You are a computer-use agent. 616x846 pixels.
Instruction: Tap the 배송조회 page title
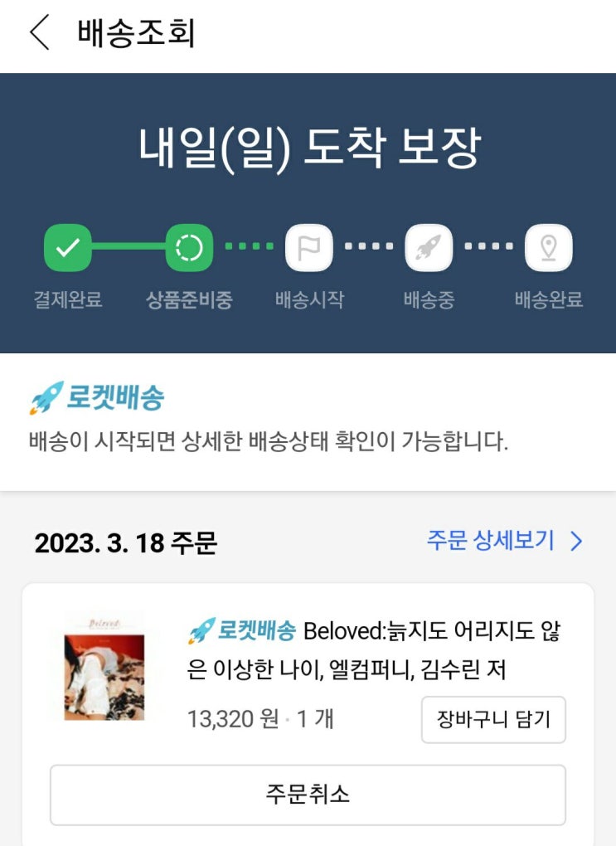(136, 33)
